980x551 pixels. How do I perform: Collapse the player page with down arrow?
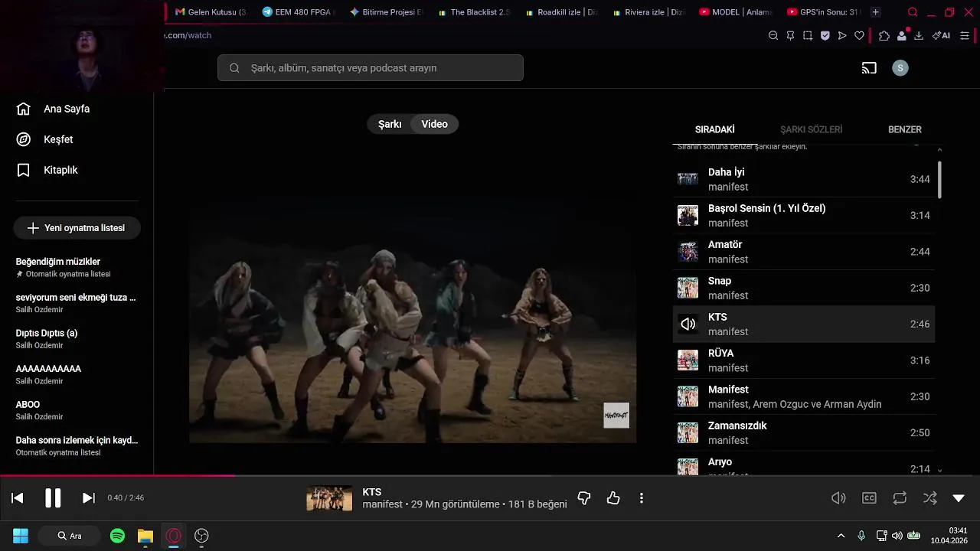(959, 498)
